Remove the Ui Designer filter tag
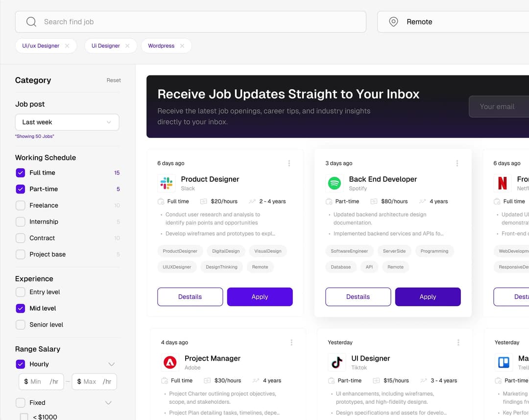The width and height of the screenshot is (529, 420). (127, 46)
